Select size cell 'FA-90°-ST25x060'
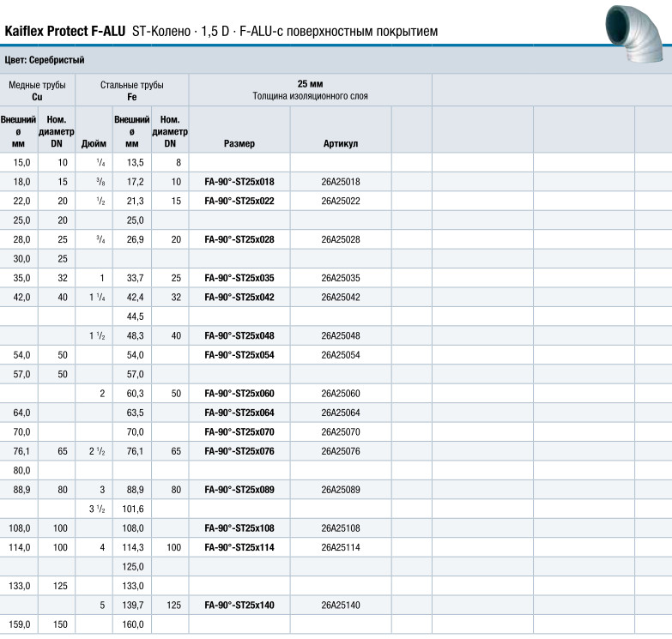 click(239, 394)
